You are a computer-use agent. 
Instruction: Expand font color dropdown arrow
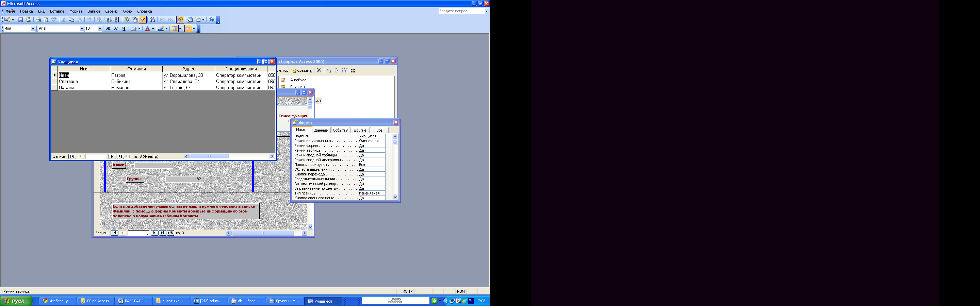[153, 29]
